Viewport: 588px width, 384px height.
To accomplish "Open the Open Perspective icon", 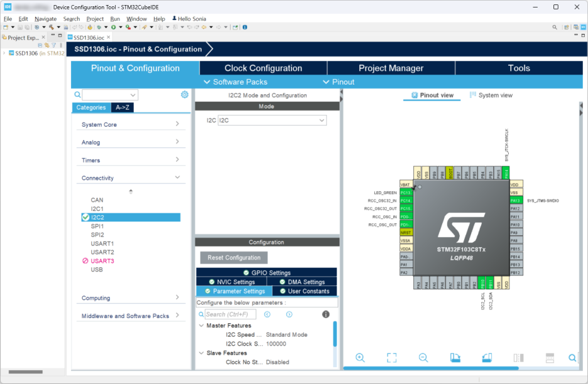I will 567,28.
